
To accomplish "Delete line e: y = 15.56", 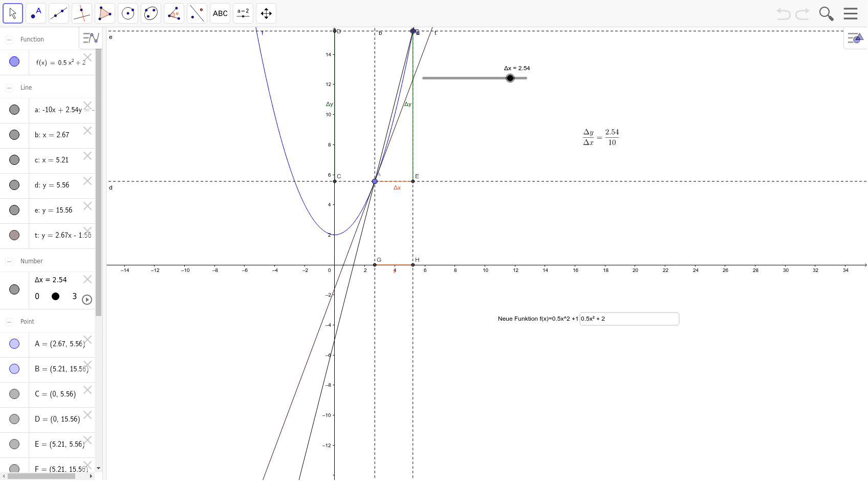I will 88,206.
